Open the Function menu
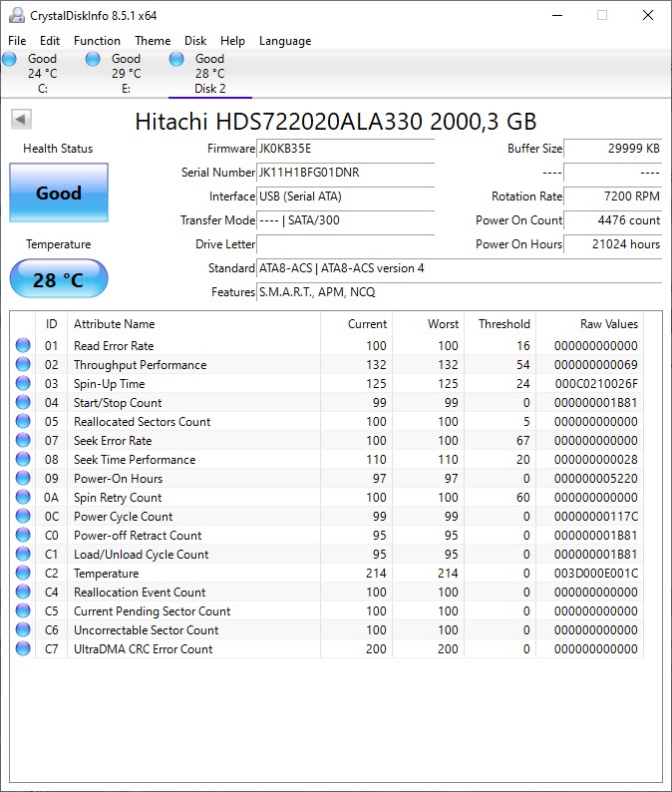672x792 pixels. point(97,41)
